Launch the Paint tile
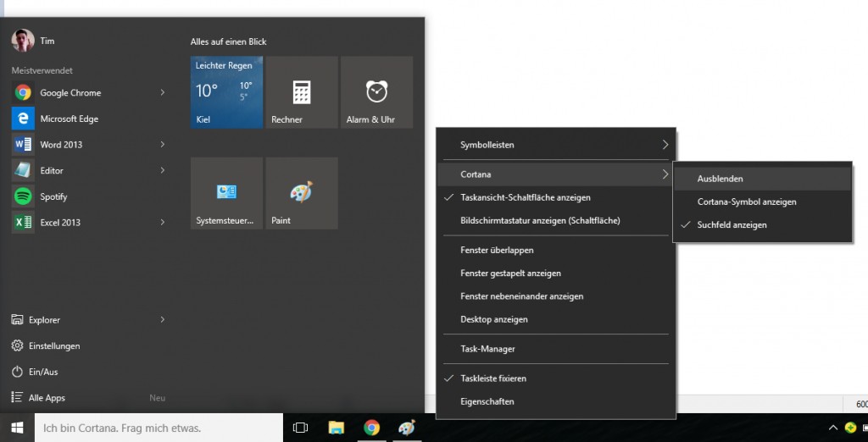 [x=301, y=193]
